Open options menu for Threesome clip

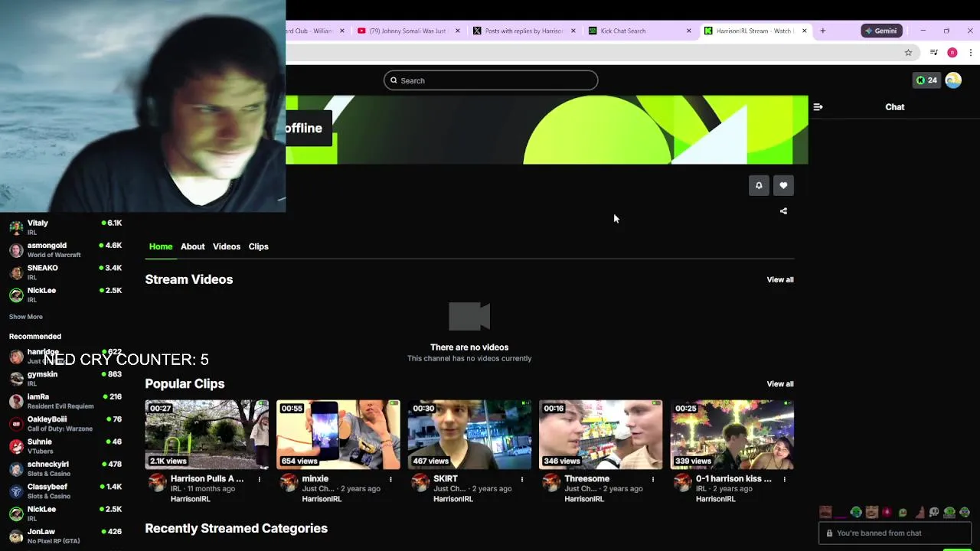pyautogui.click(x=653, y=479)
